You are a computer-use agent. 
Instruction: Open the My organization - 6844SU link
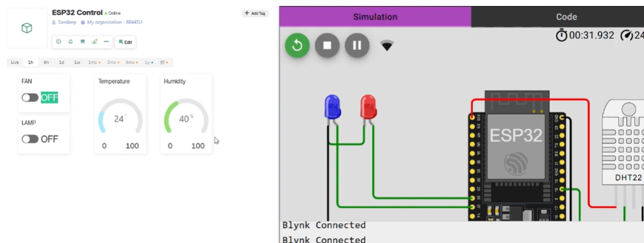(x=112, y=22)
